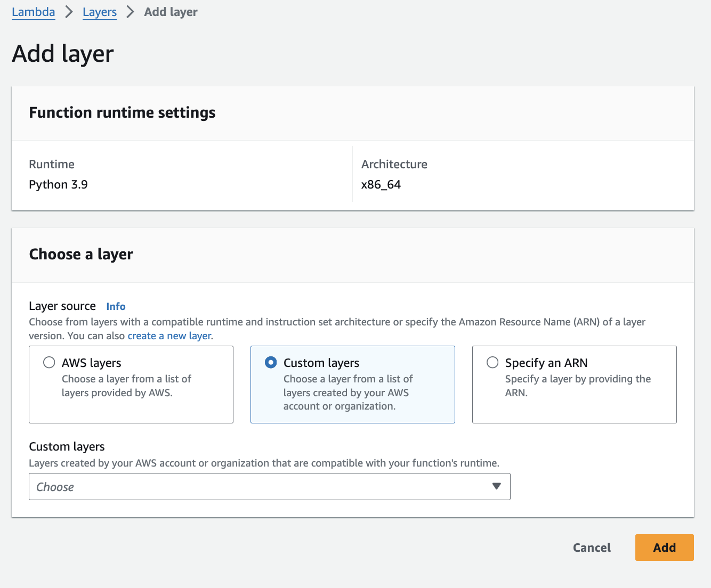The width and height of the screenshot is (711, 588).
Task: Click the dropdown arrow in the Choose field
Action: pyautogui.click(x=496, y=486)
